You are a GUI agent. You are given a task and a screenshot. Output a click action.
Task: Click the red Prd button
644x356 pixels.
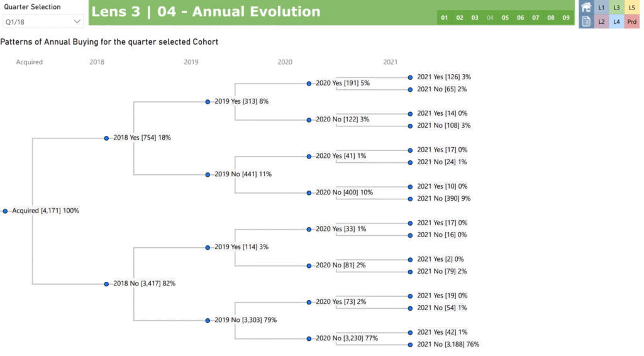(x=631, y=21)
